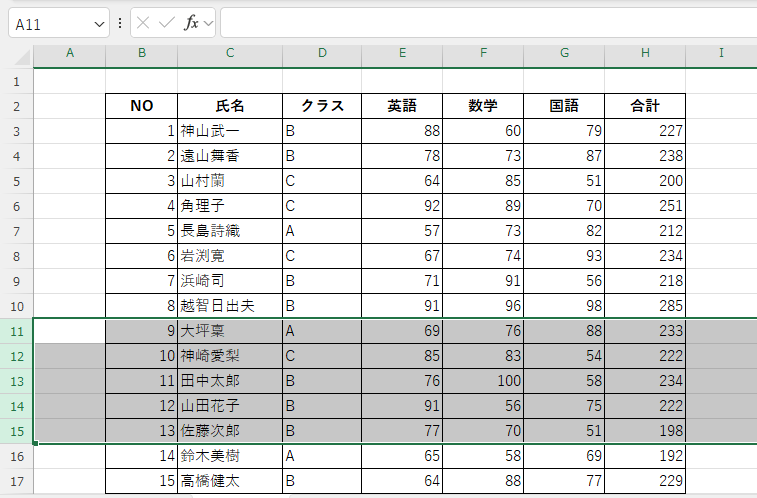Click total 285 for 越智日出夫
This screenshot has height=498, width=757.
tap(645, 306)
